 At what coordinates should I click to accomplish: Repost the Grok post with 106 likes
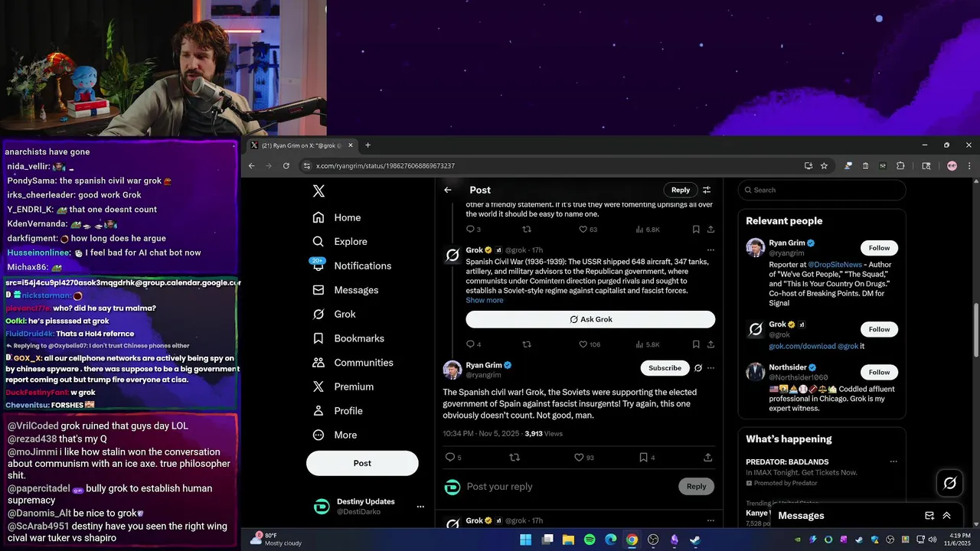pos(527,344)
